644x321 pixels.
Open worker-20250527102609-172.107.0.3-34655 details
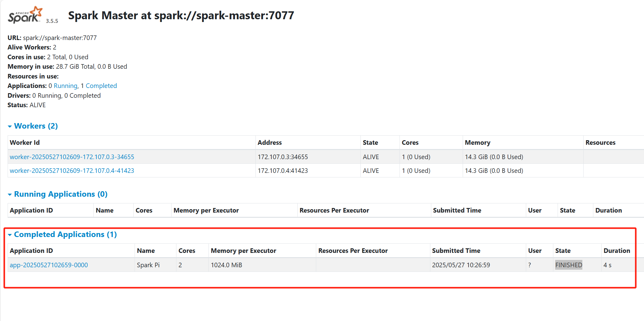coord(72,157)
